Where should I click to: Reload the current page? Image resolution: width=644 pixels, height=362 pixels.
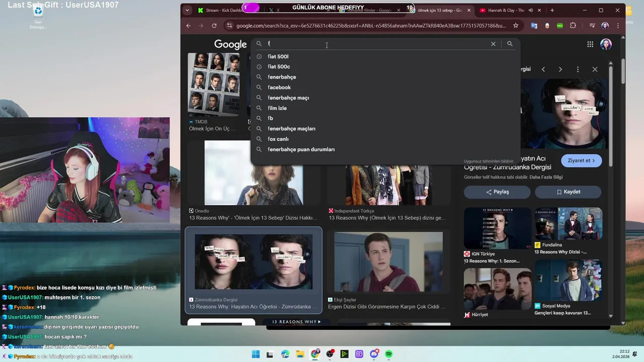point(214,26)
